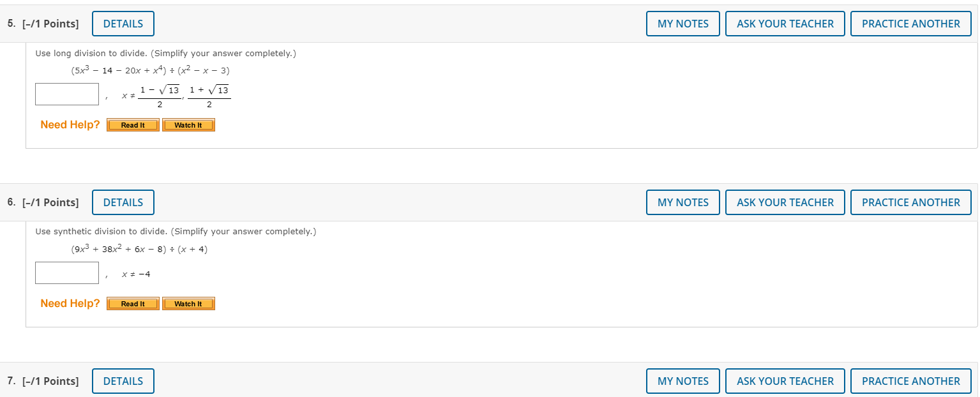The image size is (980, 397).
Task: Focus the synthetic division answer box
Action: (67, 273)
